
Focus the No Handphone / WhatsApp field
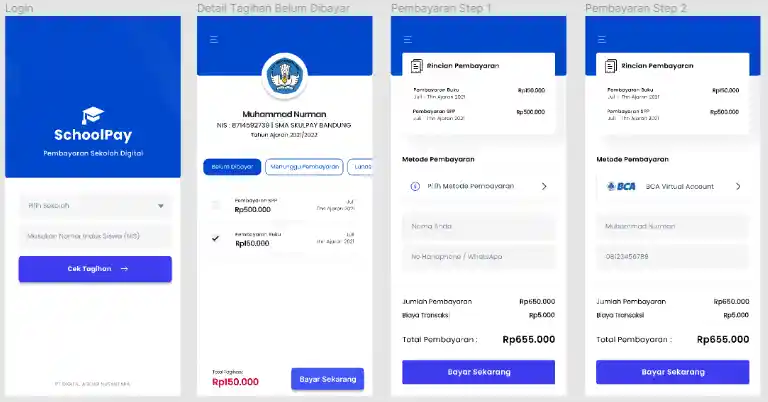tap(479, 257)
